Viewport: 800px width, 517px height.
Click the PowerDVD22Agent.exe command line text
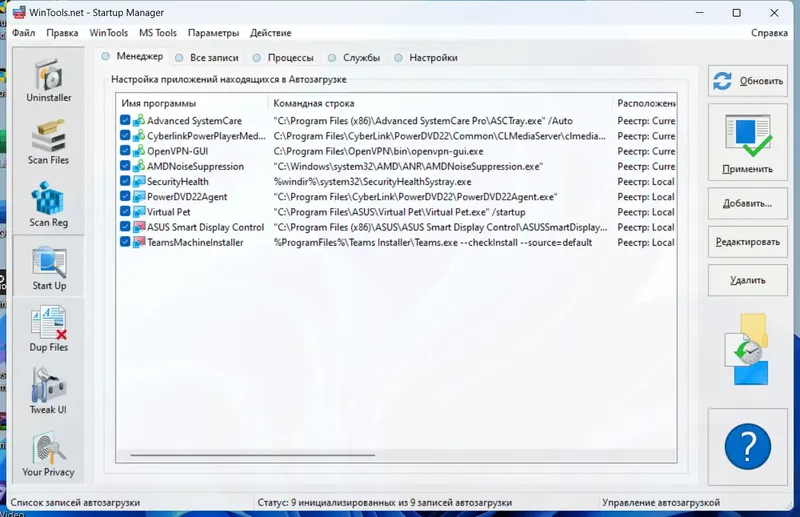[x=415, y=196]
